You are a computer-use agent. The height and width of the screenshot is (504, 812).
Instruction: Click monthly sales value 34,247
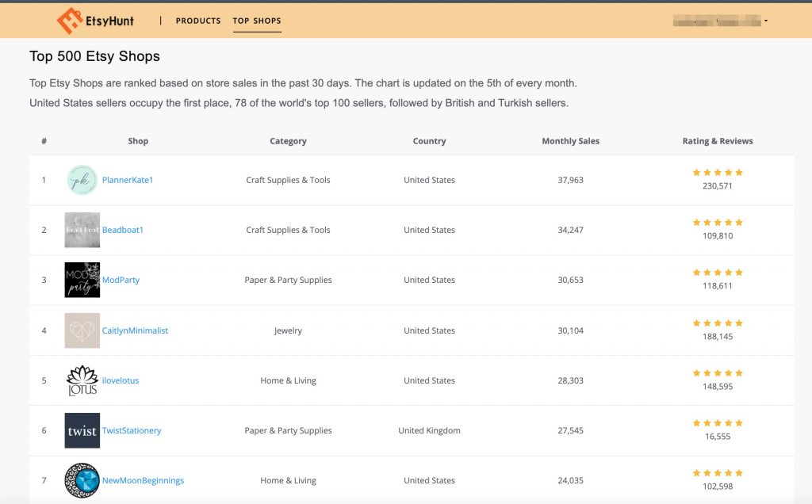point(571,230)
